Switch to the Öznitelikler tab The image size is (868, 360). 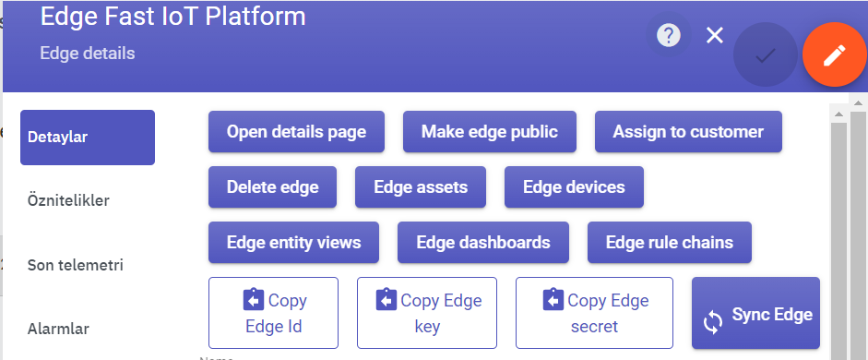(68, 200)
